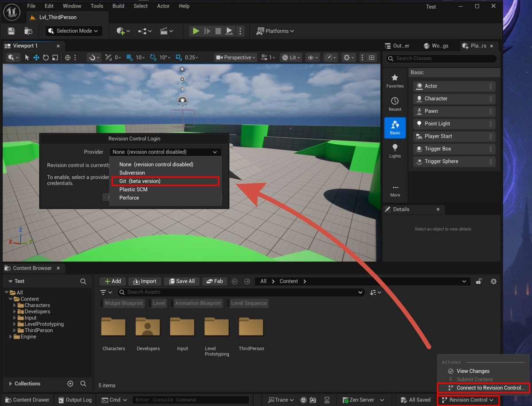532x406 pixels.
Task: Open the Perspective view mode dropdown
Action: click(236, 58)
